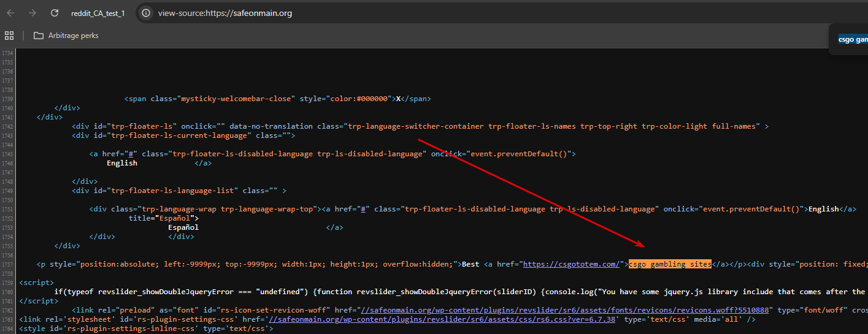Click the 'Español' text on line 1753
868x334 pixels.
[x=183, y=227]
